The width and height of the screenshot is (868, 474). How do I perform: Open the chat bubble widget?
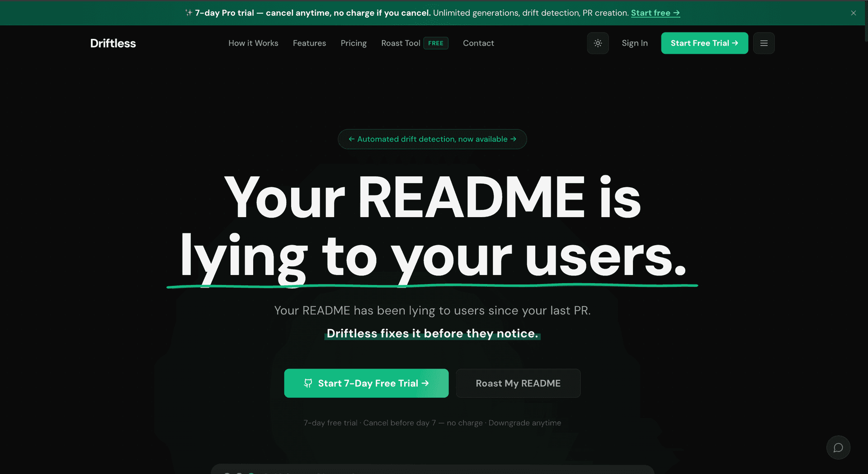click(x=838, y=447)
